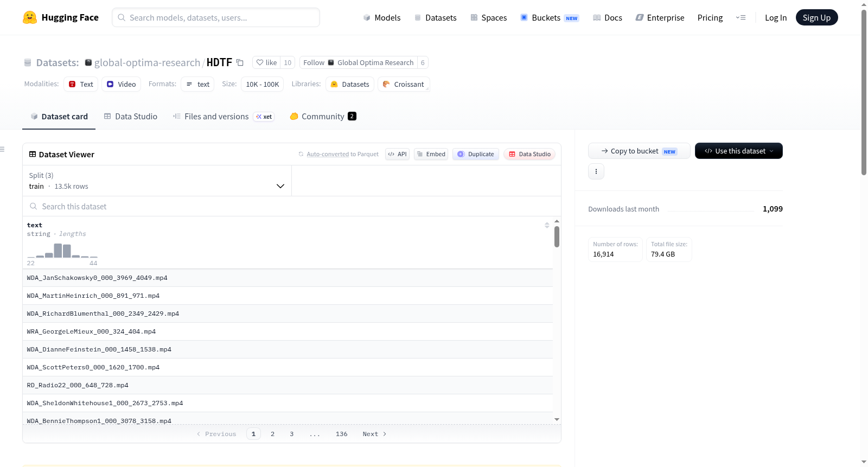
Task: Select row WDA_RichardBlumenthal_000_2349_2429.mp4
Action: click(x=288, y=314)
